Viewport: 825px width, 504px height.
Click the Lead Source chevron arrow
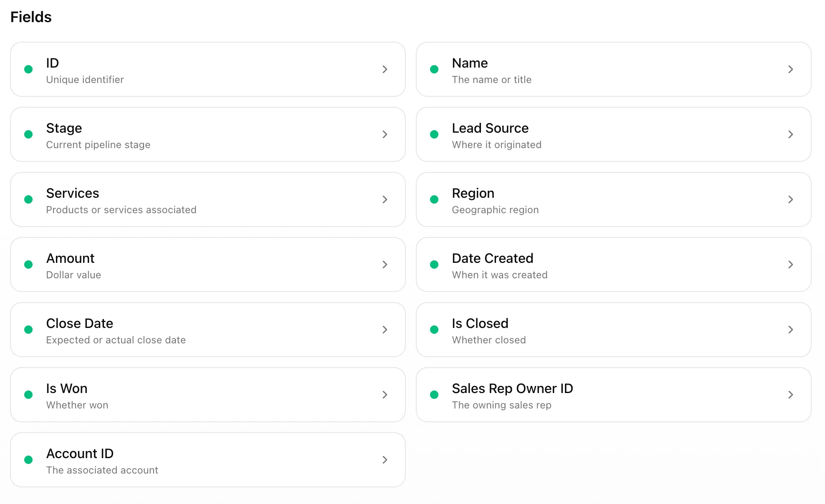[x=791, y=134]
